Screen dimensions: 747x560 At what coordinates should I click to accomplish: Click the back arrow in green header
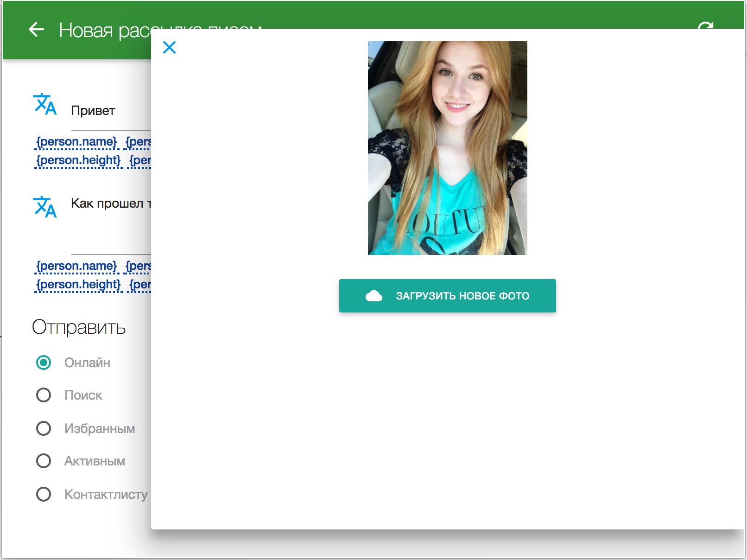[x=36, y=30]
